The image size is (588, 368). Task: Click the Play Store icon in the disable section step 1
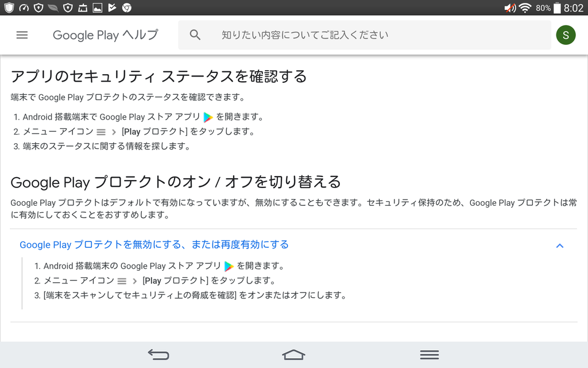[229, 266]
